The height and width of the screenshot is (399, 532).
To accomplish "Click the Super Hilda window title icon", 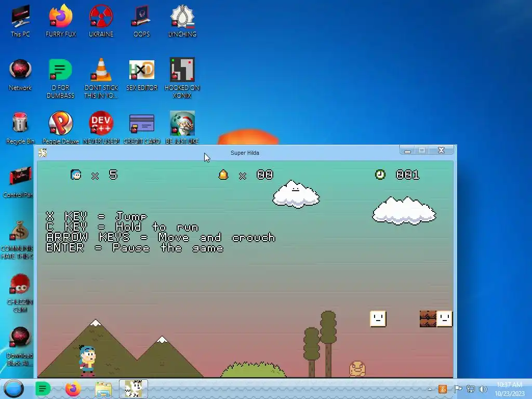I will tap(43, 153).
